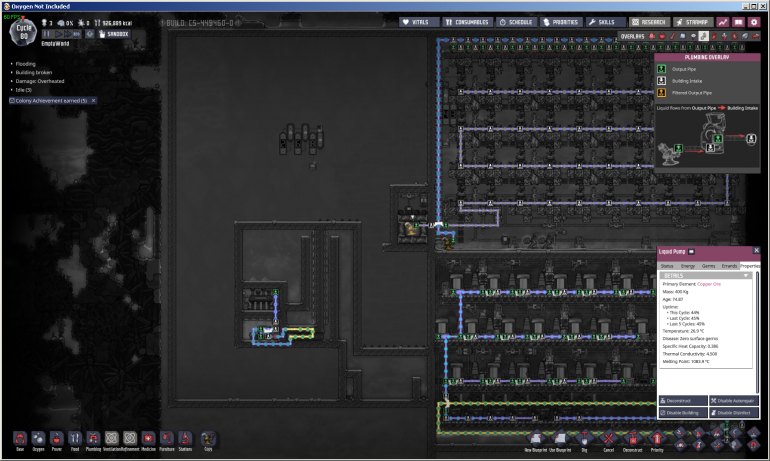Select the New Blueprint tool
The image size is (770, 461).
(535, 439)
